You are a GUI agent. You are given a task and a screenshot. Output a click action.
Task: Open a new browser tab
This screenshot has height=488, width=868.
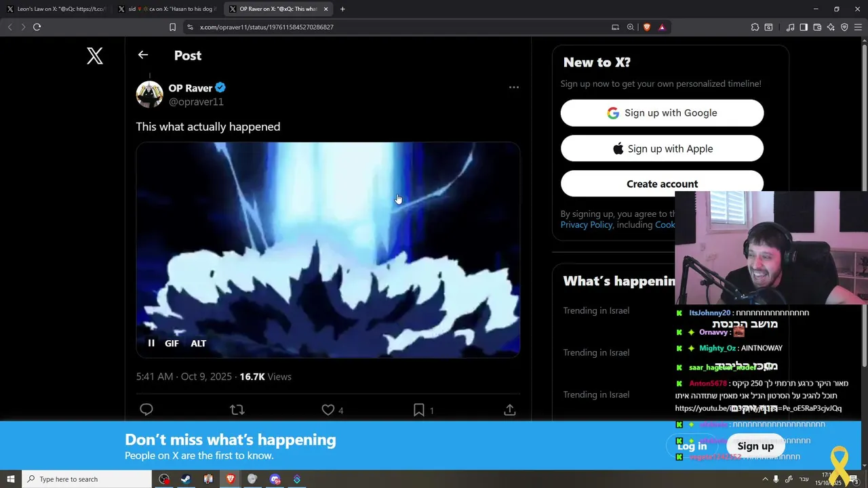[342, 9]
